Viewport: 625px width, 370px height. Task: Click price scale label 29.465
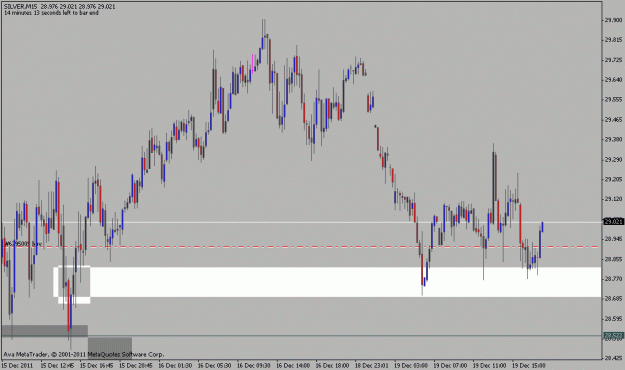click(613, 120)
